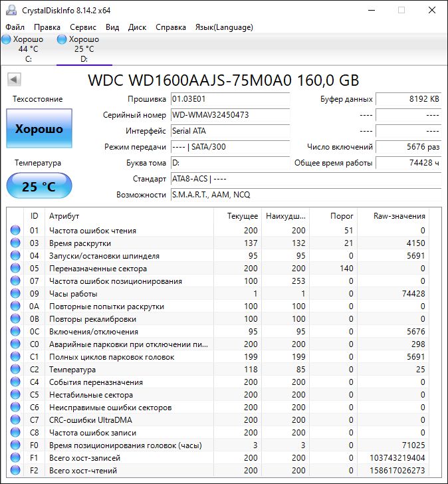Click the blue Хорошо health status button
Image resolution: width=448 pixels, height=484 pixels.
point(39,129)
